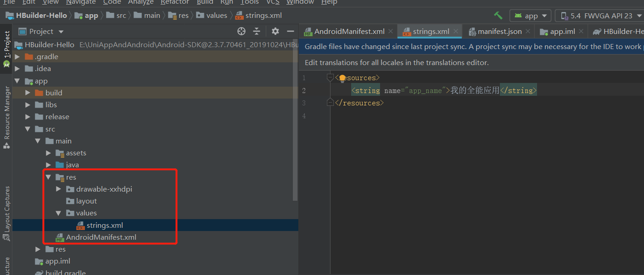Click the main breadcrumb segment
644x275 pixels.
tap(147, 16)
